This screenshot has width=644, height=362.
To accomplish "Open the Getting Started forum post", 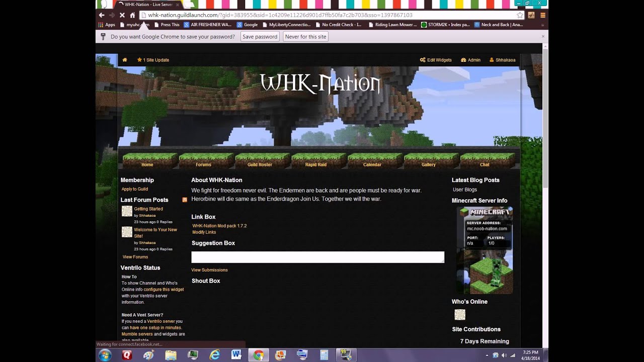I will tap(148, 209).
